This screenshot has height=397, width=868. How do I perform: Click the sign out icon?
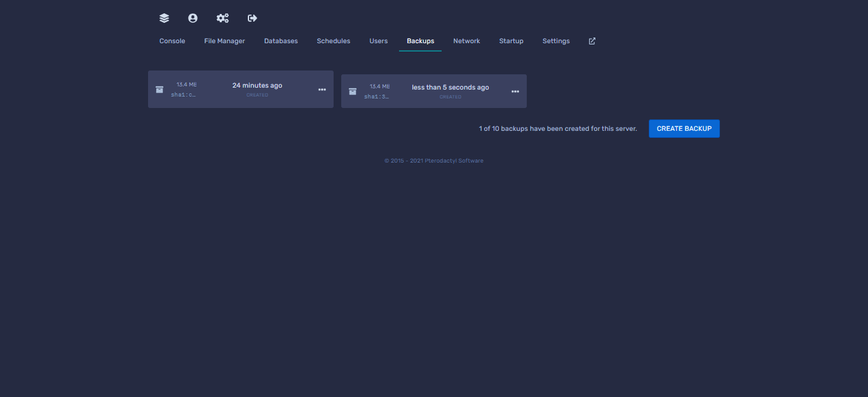pyautogui.click(x=252, y=18)
